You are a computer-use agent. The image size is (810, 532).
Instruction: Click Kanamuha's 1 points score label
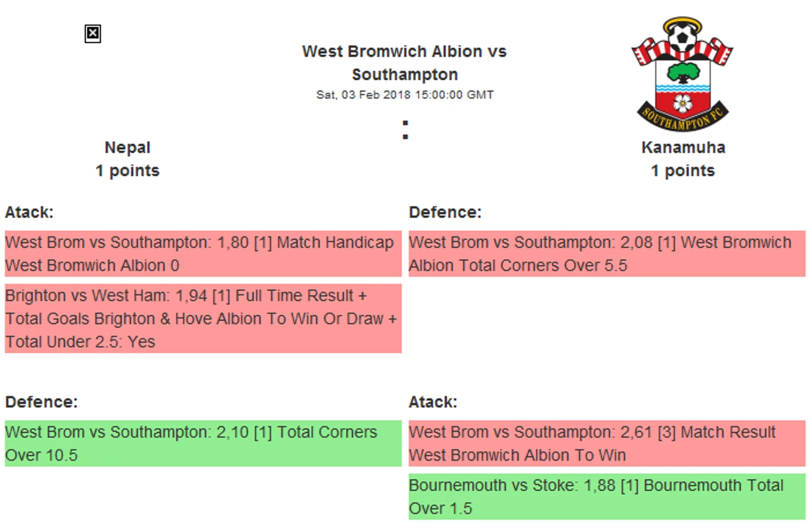(683, 171)
